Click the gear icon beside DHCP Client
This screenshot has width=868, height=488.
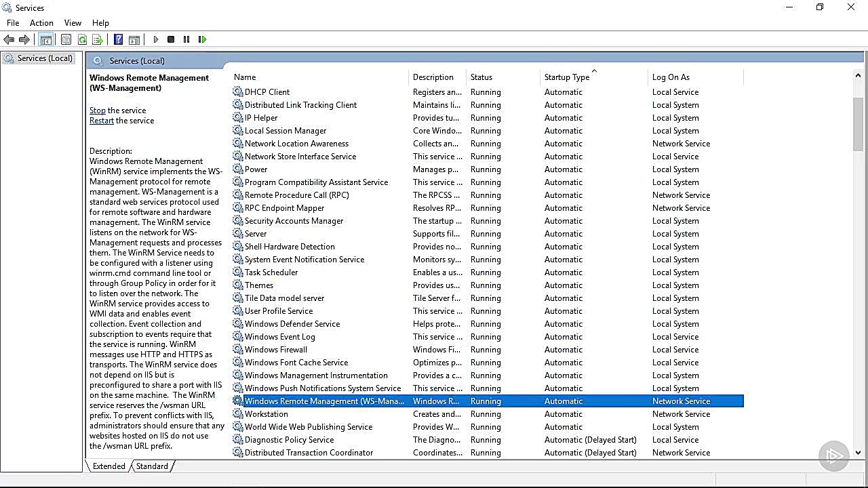coord(237,91)
